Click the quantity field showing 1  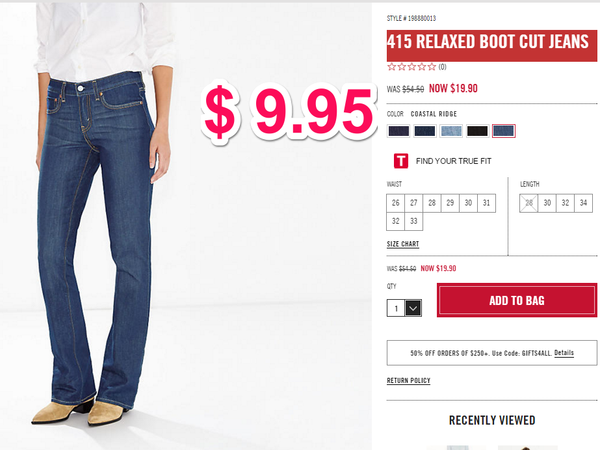(396, 308)
